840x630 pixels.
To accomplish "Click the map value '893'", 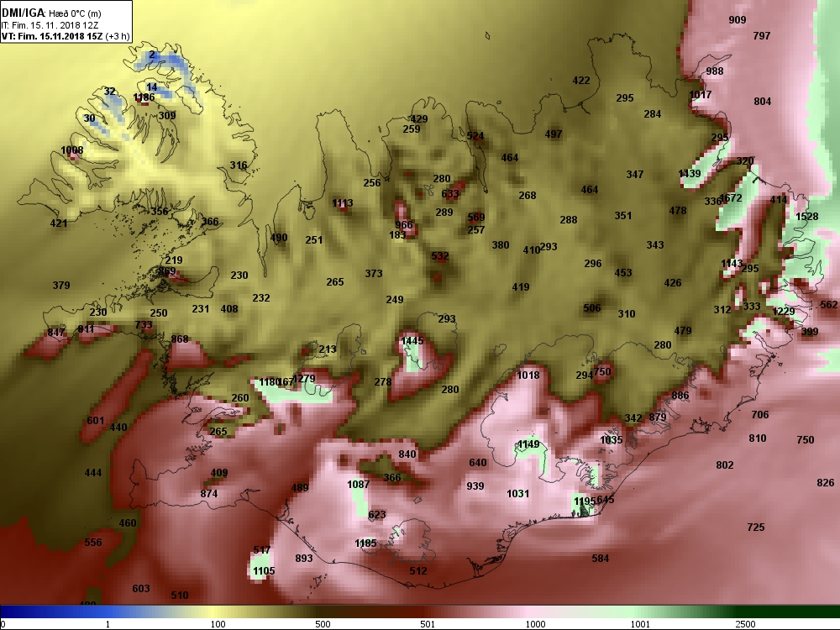I will pyautogui.click(x=304, y=559).
